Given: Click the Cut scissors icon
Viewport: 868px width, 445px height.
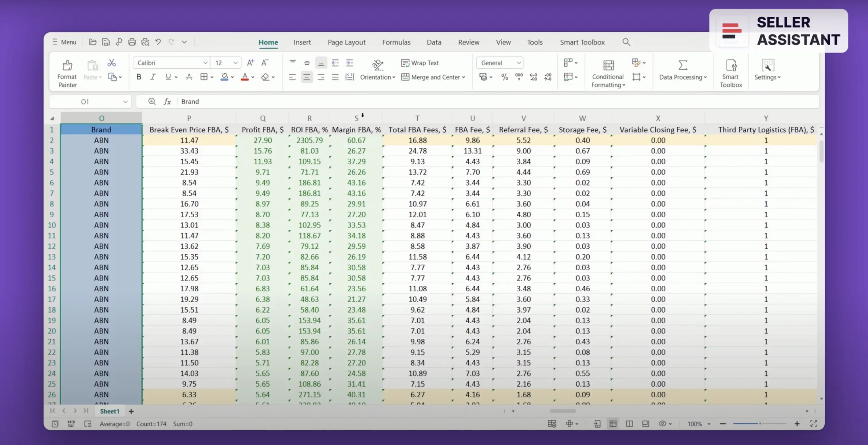Looking at the screenshot, I should pyautogui.click(x=112, y=63).
